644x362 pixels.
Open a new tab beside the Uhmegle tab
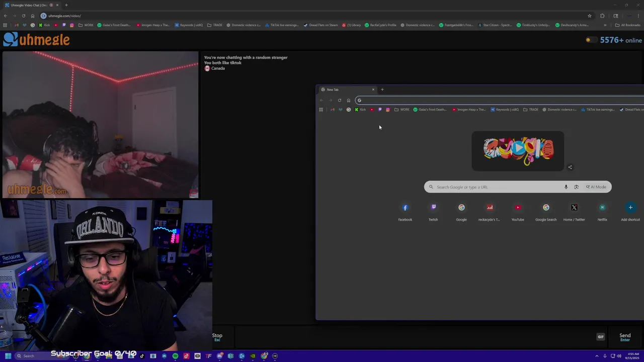[66, 5]
